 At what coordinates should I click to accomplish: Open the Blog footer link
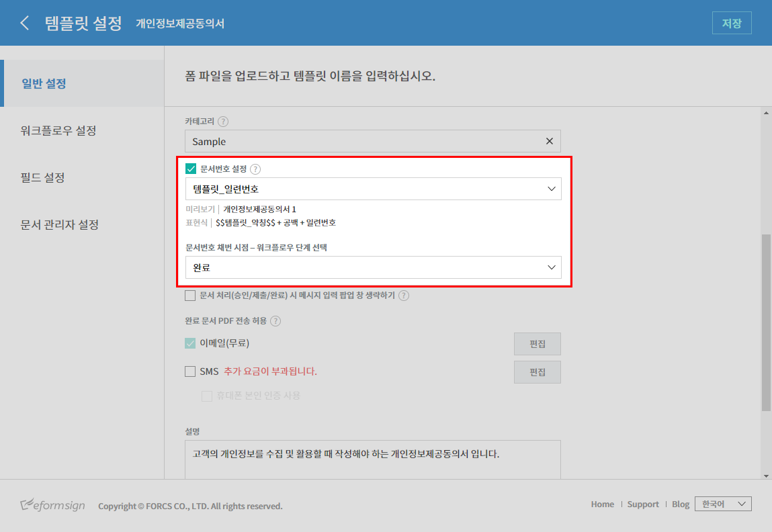[681, 504]
